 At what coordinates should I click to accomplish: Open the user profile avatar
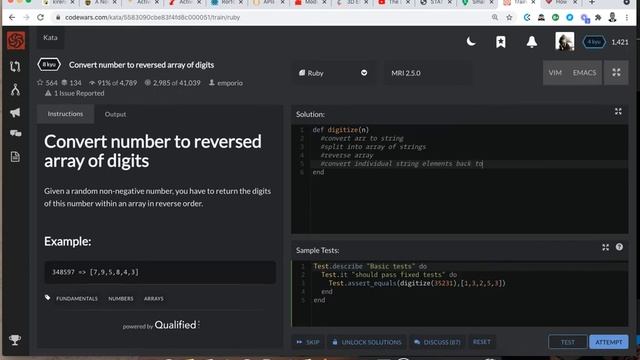tap(564, 41)
